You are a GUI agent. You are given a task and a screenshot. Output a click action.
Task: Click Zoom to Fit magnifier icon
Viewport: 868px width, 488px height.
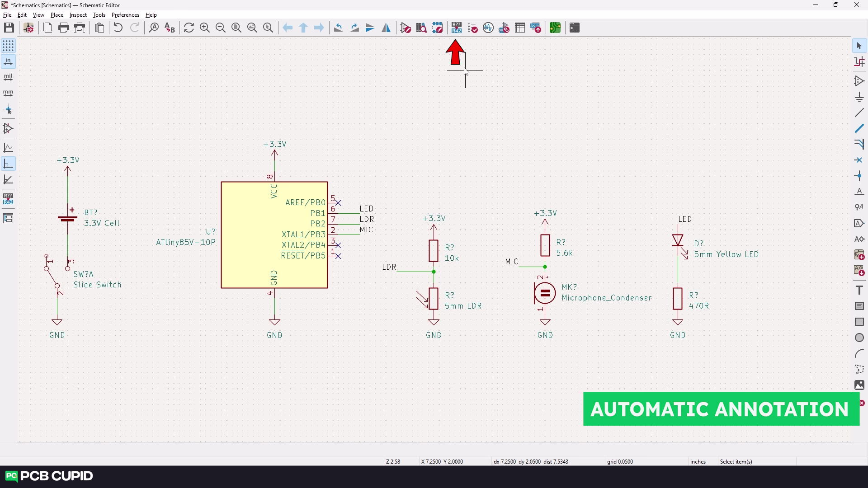(x=236, y=28)
